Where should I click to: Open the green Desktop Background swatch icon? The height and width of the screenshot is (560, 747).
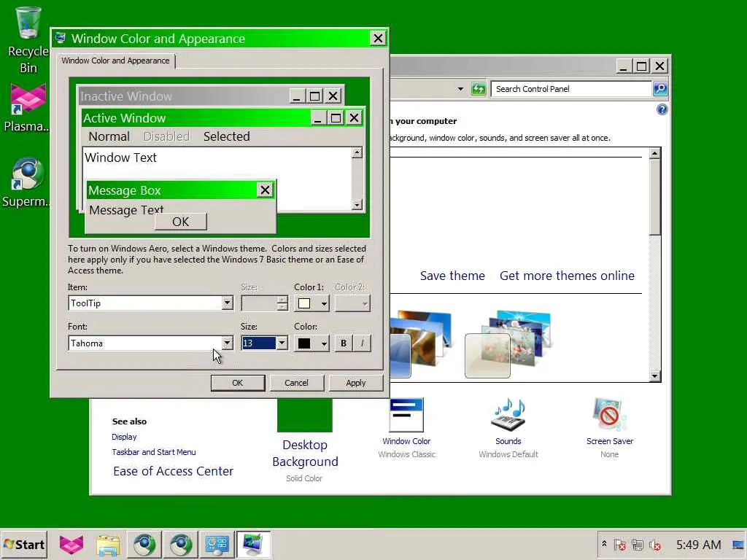tap(305, 416)
